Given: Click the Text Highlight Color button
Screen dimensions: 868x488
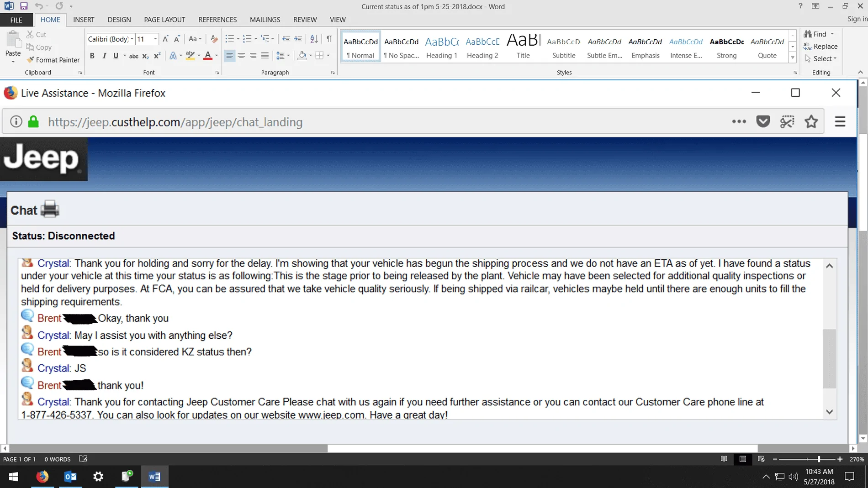Looking at the screenshot, I should [190, 56].
